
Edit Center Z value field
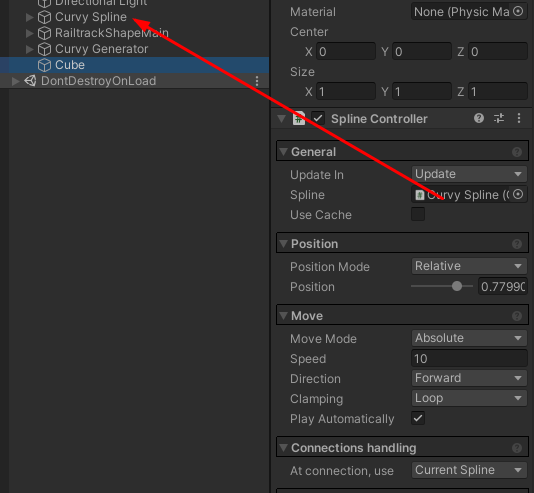tap(498, 52)
